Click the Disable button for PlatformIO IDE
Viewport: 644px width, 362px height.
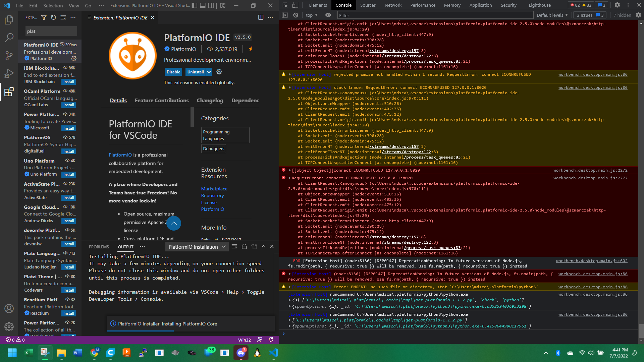[x=173, y=72]
